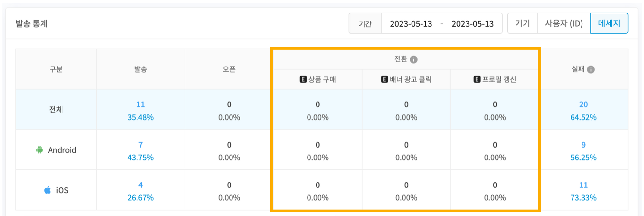Click the E badge beside 상품 구매
The image size is (644, 216).
point(303,79)
